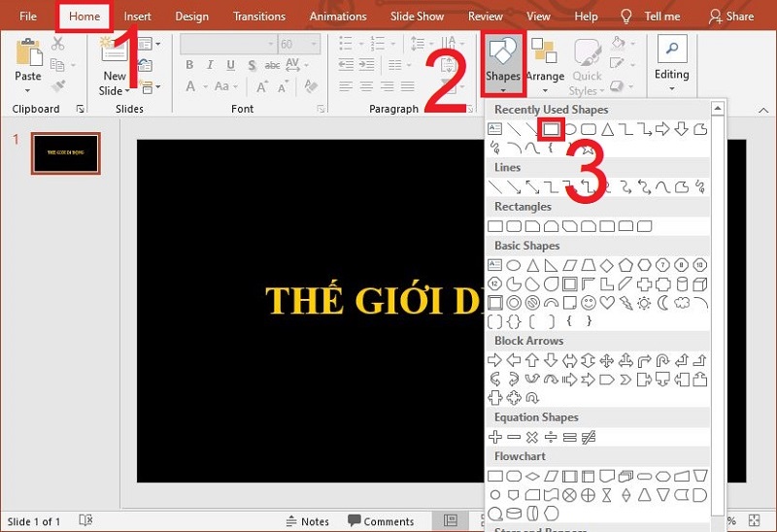This screenshot has width=777, height=532.
Task: Open the Font dialog launcher
Action: (x=321, y=109)
